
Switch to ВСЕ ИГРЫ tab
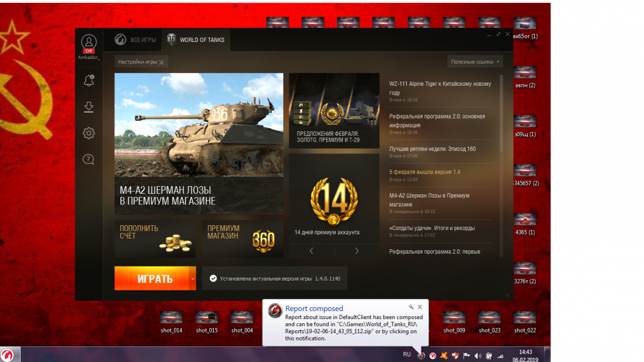click(136, 40)
